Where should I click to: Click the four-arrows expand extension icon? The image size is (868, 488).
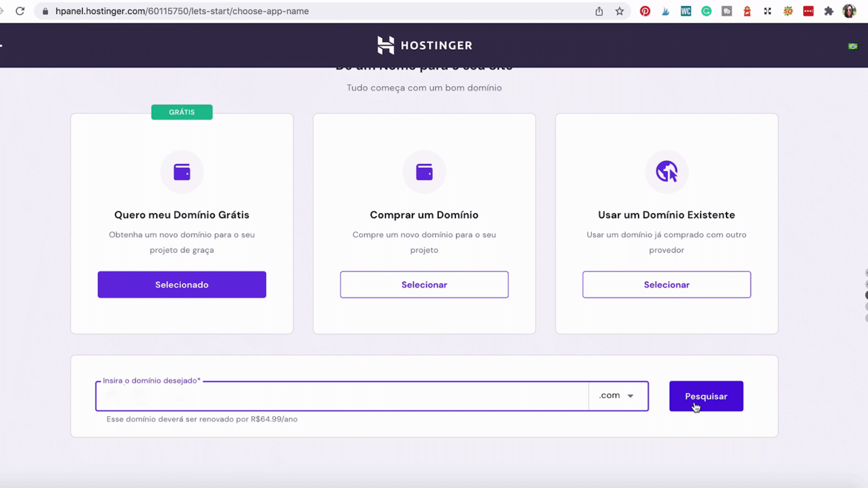pyautogui.click(x=768, y=11)
